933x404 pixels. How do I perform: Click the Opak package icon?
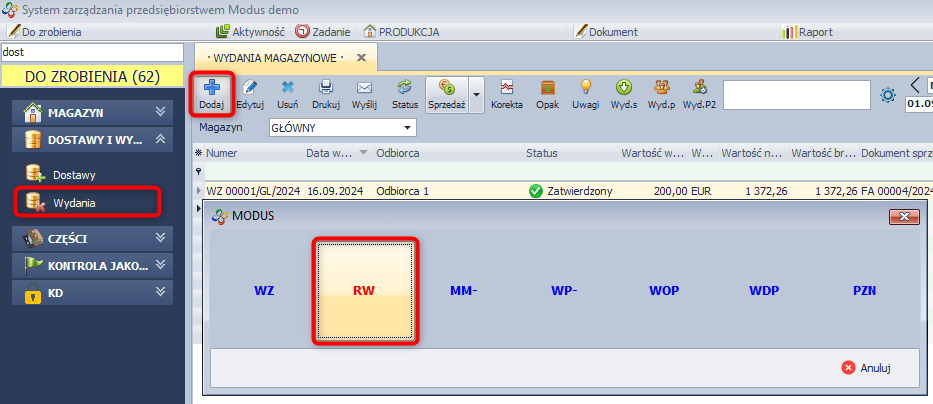pos(547,87)
